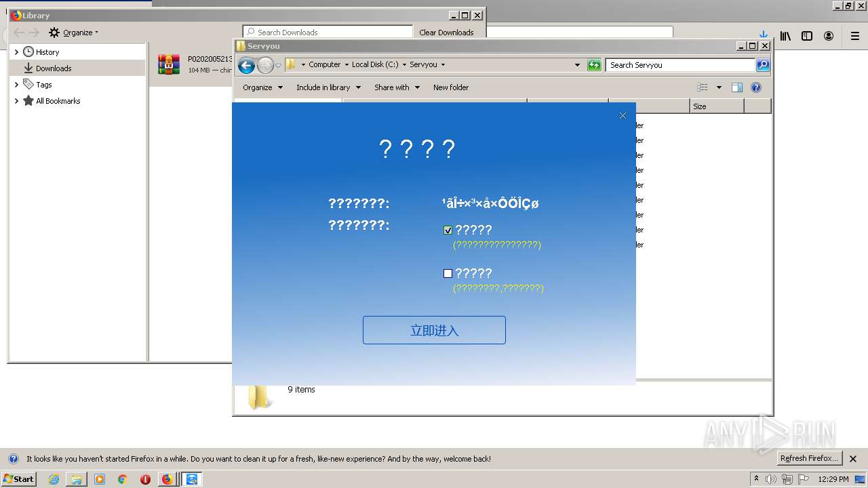The width and height of the screenshot is (868, 488).
Task: Open the Explorer Organize menu
Action: 262,87
